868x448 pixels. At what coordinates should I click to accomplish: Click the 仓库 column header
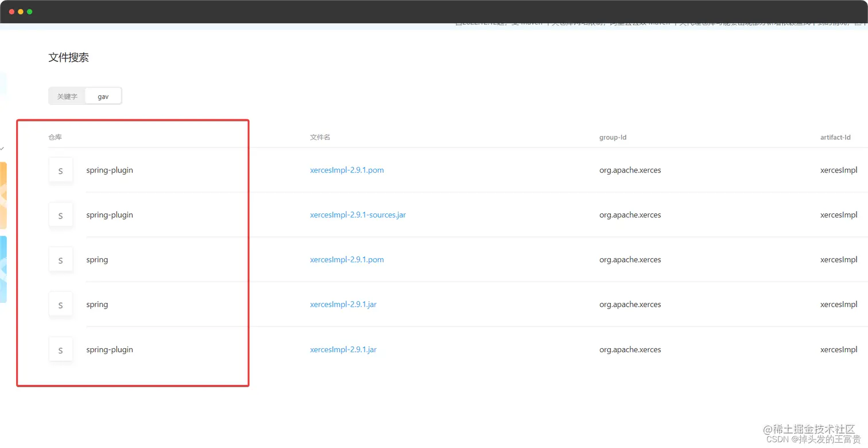[x=55, y=138]
